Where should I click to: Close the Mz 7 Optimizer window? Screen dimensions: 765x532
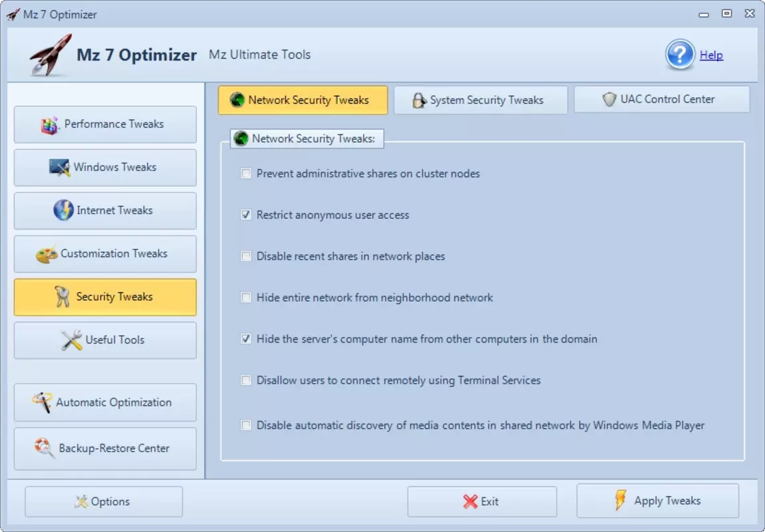point(750,14)
